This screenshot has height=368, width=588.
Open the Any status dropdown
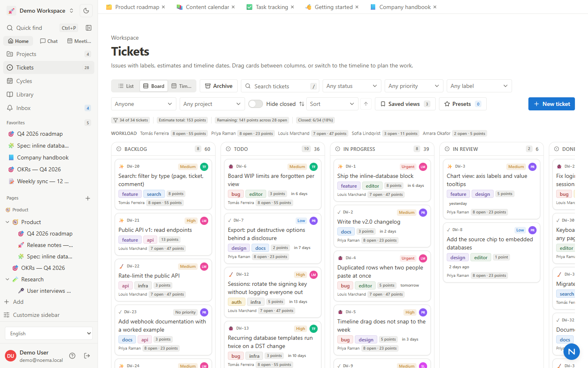point(352,86)
